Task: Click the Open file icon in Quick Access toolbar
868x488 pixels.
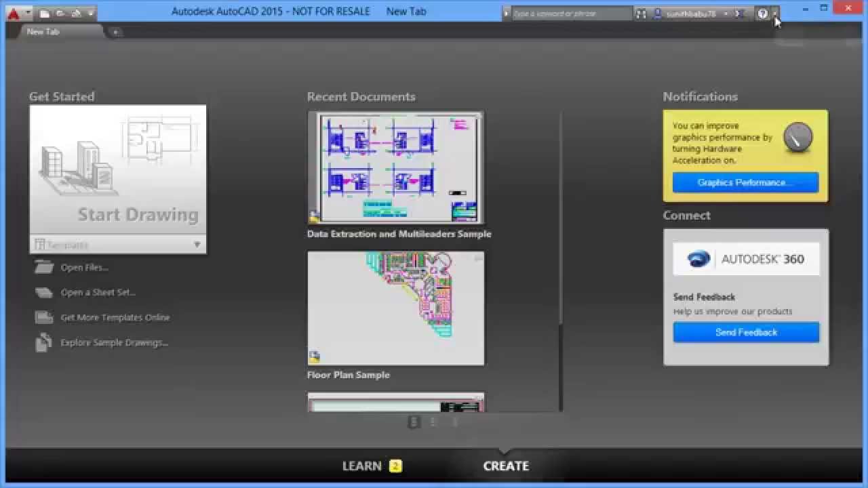Action: (60, 13)
